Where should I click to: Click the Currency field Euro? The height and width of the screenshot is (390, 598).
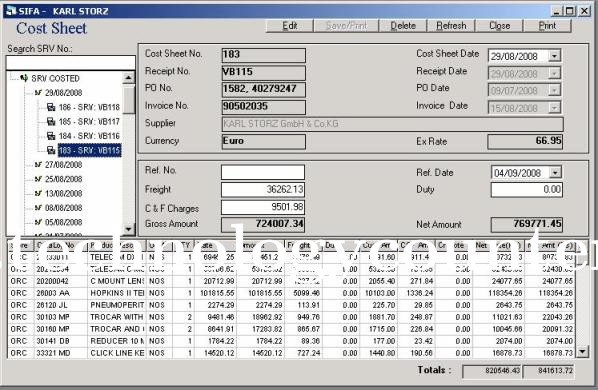264,141
